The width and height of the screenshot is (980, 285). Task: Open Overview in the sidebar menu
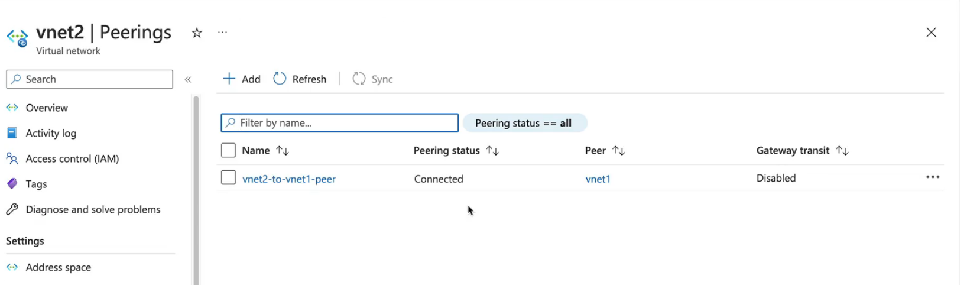coord(47,108)
